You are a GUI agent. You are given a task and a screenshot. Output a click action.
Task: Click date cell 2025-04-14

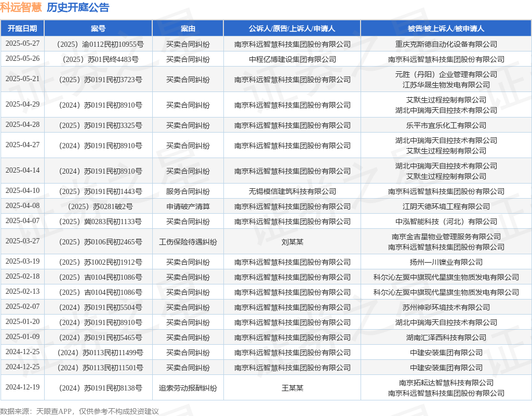tap(22, 171)
